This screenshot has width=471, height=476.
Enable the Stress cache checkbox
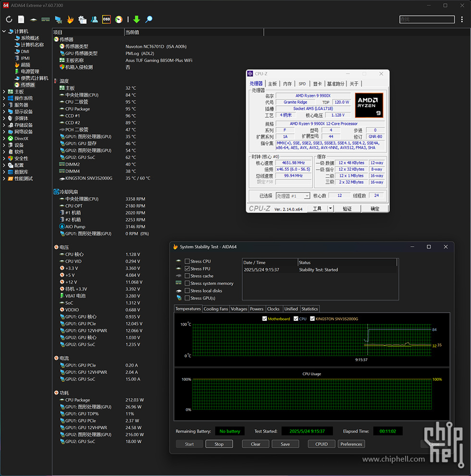click(187, 276)
